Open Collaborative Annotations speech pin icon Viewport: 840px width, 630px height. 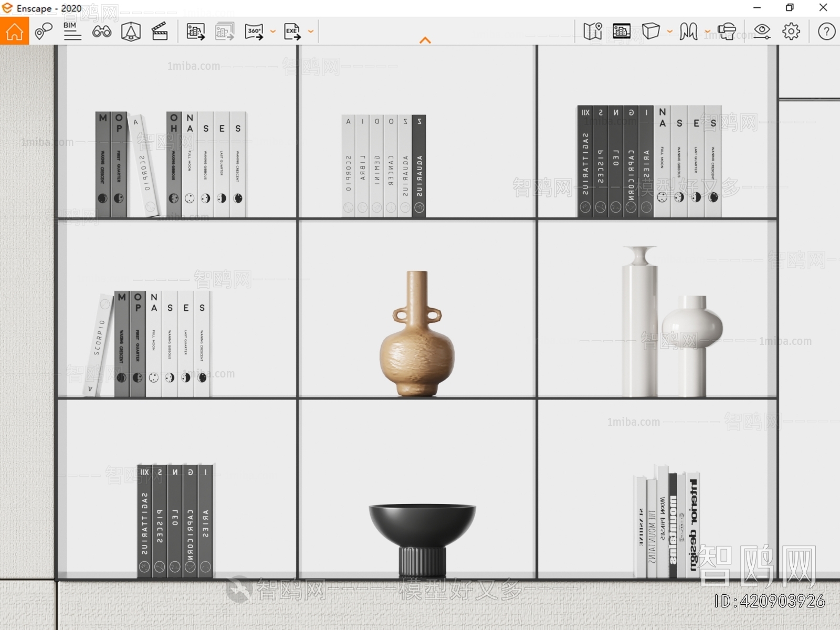click(43, 31)
